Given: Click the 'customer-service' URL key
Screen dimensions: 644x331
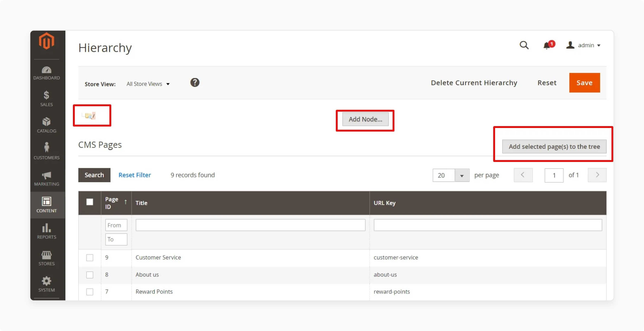Looking at the screenshot, I should tap(396, 258).
